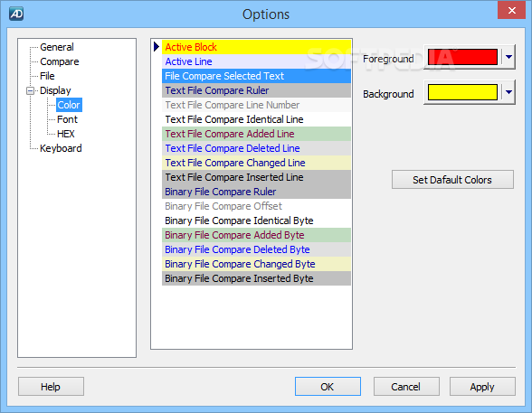Viewport: 532px width, 413px height.
Task: Select Binary File Compare Deleted Byte row
Action: [x=256, y=249]
